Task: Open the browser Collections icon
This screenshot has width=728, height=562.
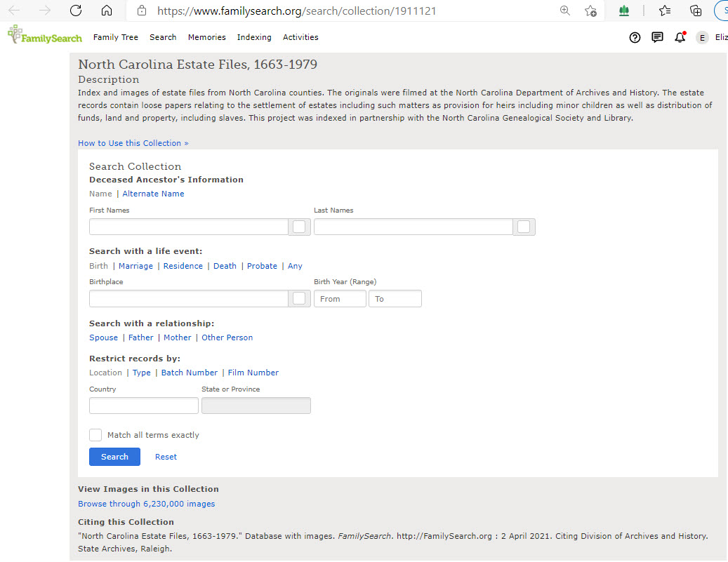Action: (x=695, y=11)
